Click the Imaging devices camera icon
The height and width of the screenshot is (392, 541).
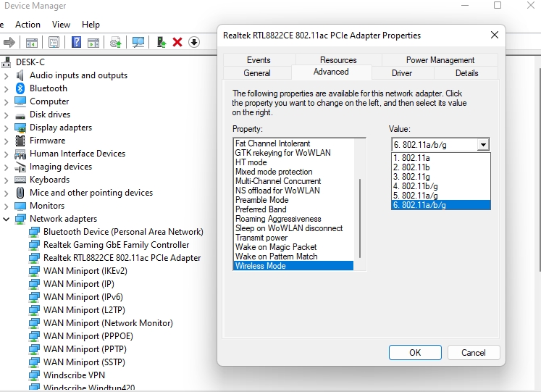pyautogui.click(x=20, y=167)
